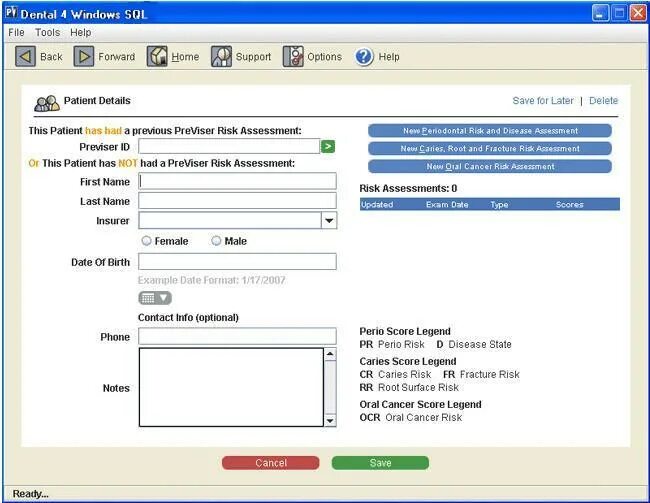Screen dimensions: 650x503
Task: Click the Ready... status bar text
Action: [30, 493]
